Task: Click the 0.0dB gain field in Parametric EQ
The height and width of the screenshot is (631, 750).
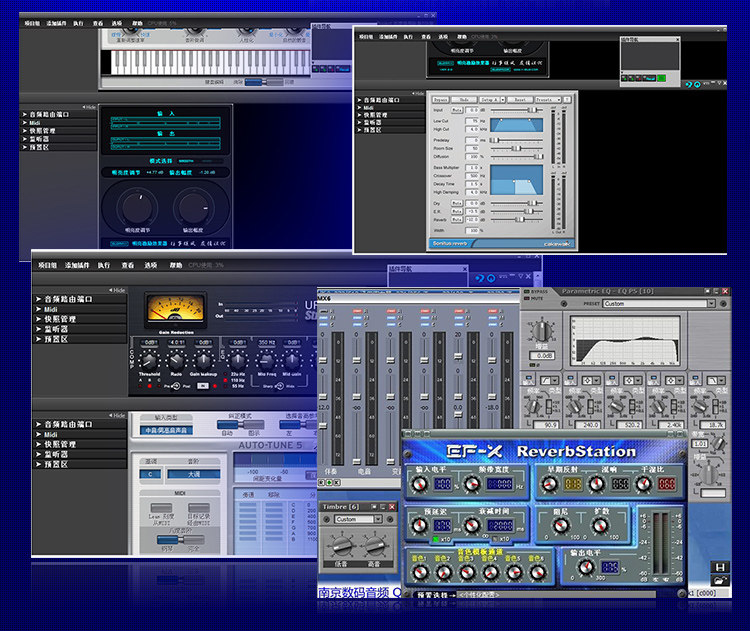Action: click(542, 355)
